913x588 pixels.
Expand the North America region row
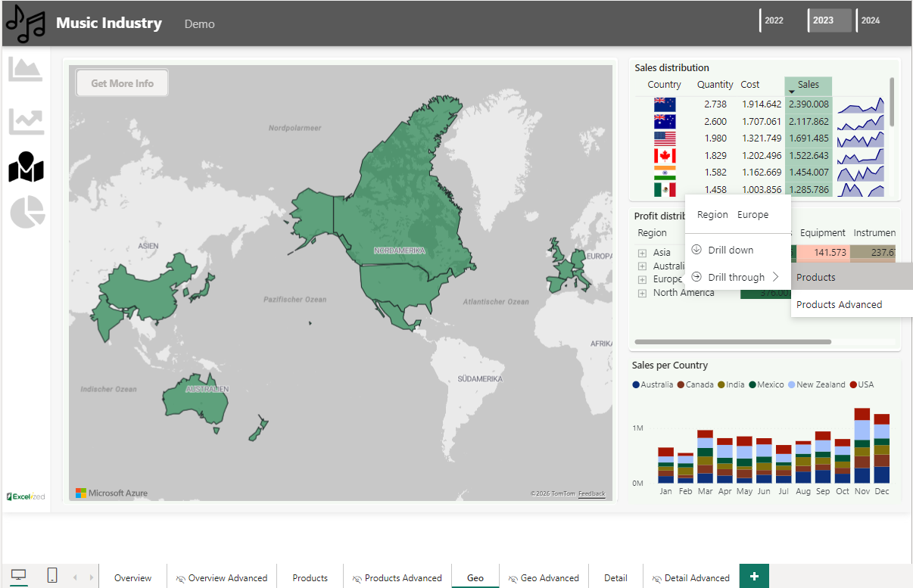tap(642, 293)
